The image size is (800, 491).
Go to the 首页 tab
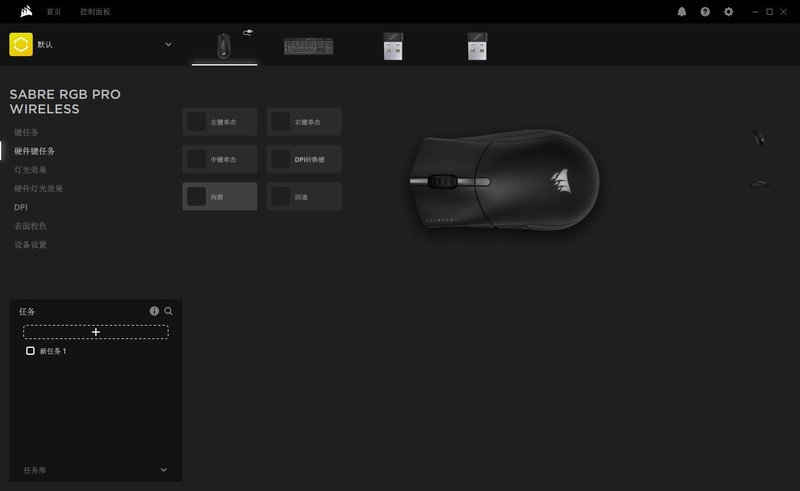54,12
